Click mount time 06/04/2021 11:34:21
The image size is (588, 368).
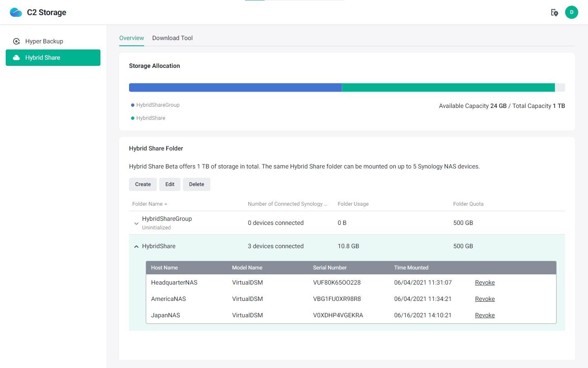423,299
